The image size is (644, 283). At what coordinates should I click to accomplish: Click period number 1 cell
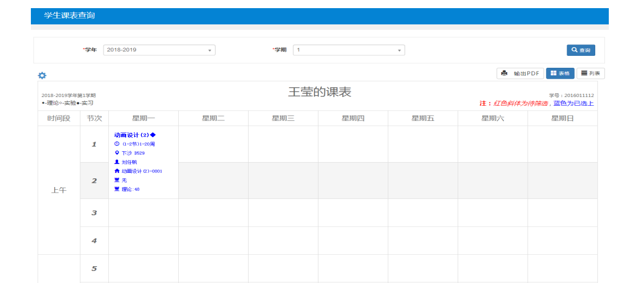pos(94,144)
